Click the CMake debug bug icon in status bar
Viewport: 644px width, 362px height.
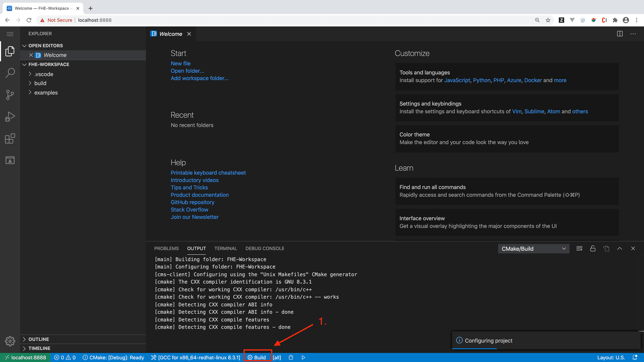(291, 358)
